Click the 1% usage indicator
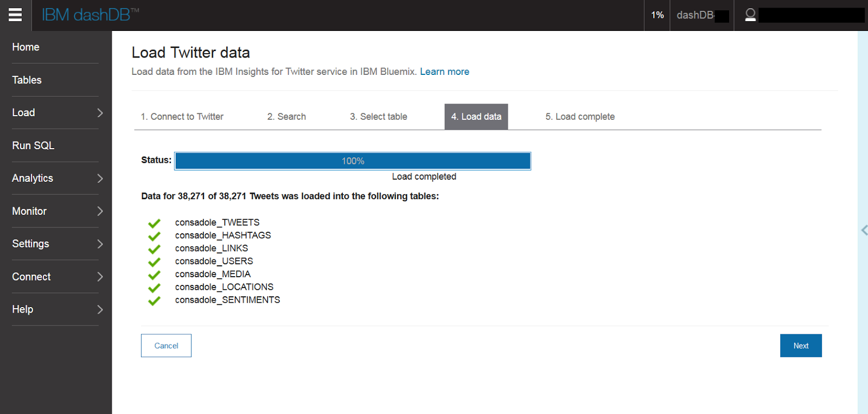Viewport: 868px width, 414px height. [658, 15]
